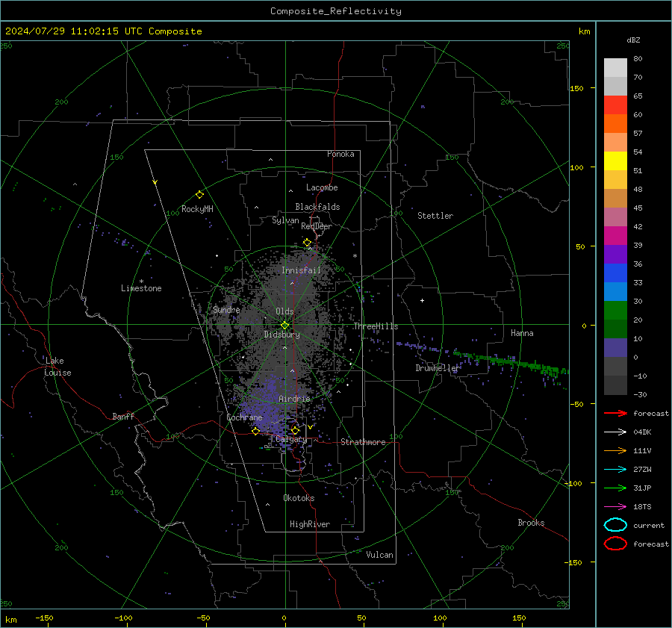Click the red forecast arrow in legend
The image size is (672, 628).
click(x=615, y=413)
